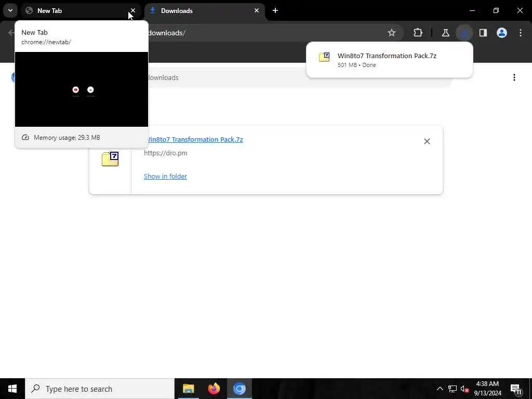Open the Windows Start menu
The image size is (532, 399).
click(12, 389)
